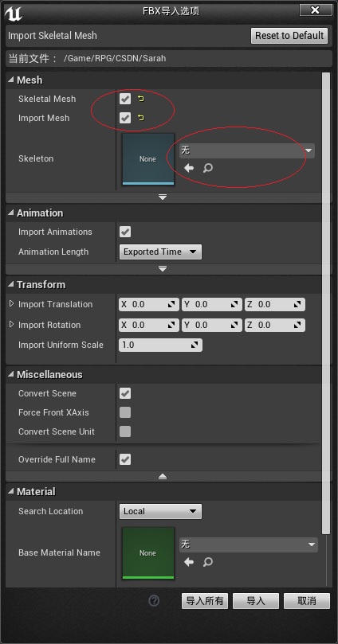Open the Skeleton asset dropdown

(247, 150)
